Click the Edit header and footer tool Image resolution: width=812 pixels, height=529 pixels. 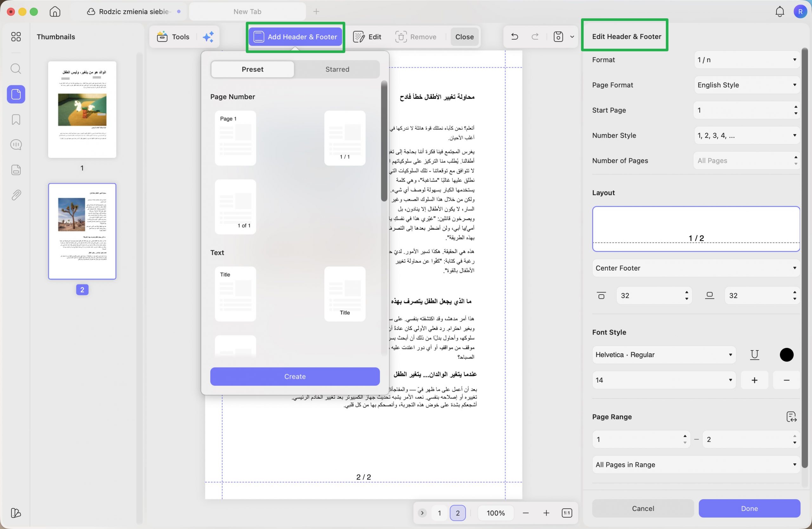[367, 36]
